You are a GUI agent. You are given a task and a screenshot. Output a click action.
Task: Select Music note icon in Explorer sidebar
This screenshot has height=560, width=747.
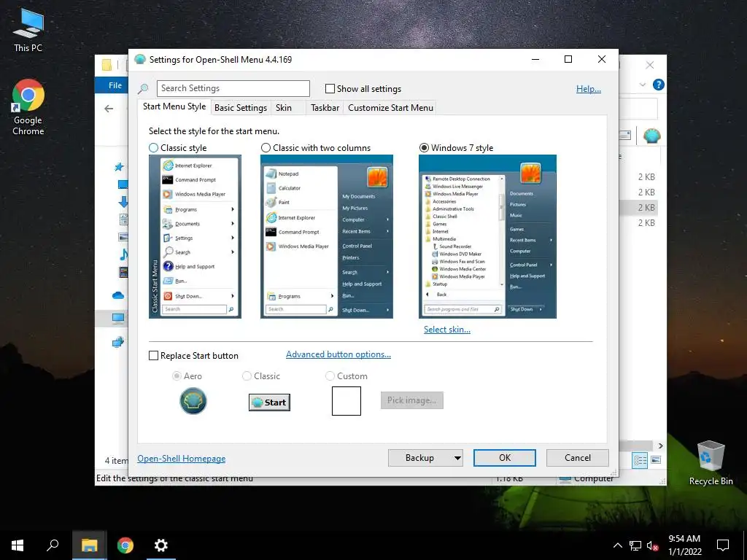point(123,254)
